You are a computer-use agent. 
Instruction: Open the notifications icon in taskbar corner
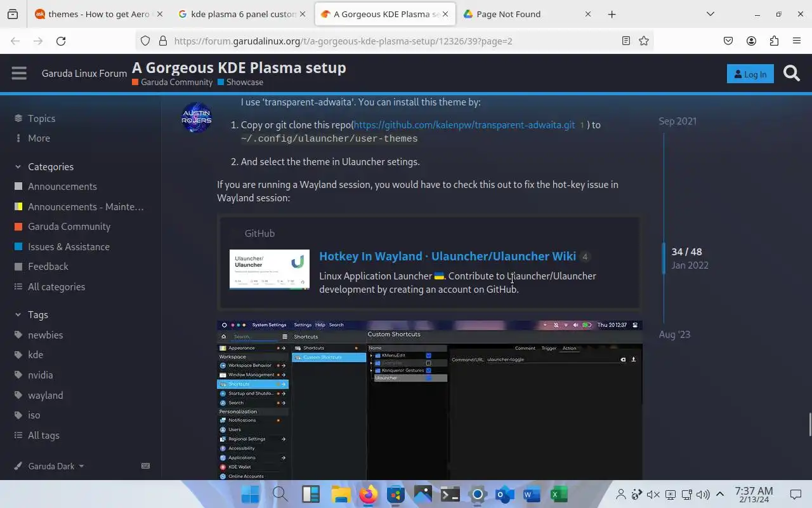coord(796,494)
